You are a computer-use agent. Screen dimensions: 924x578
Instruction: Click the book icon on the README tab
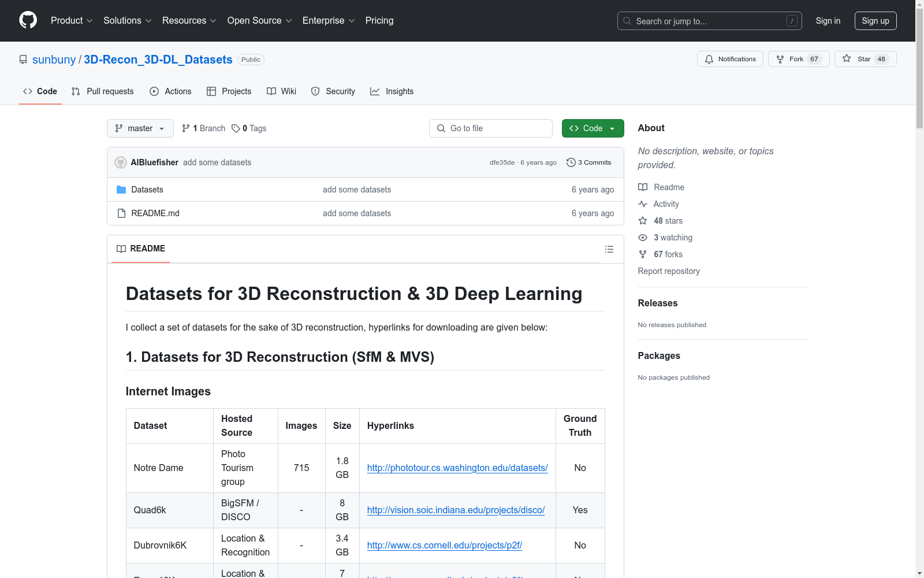[x=121, y=249]
